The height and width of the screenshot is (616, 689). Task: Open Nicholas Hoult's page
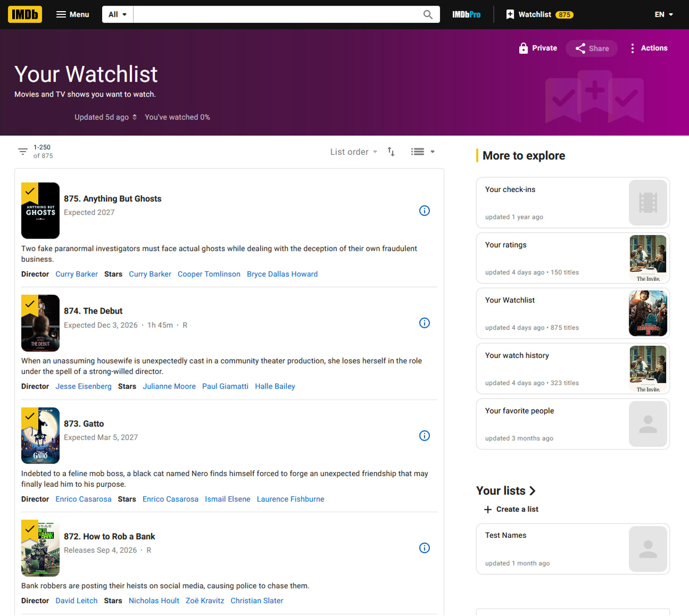[154, 600]
